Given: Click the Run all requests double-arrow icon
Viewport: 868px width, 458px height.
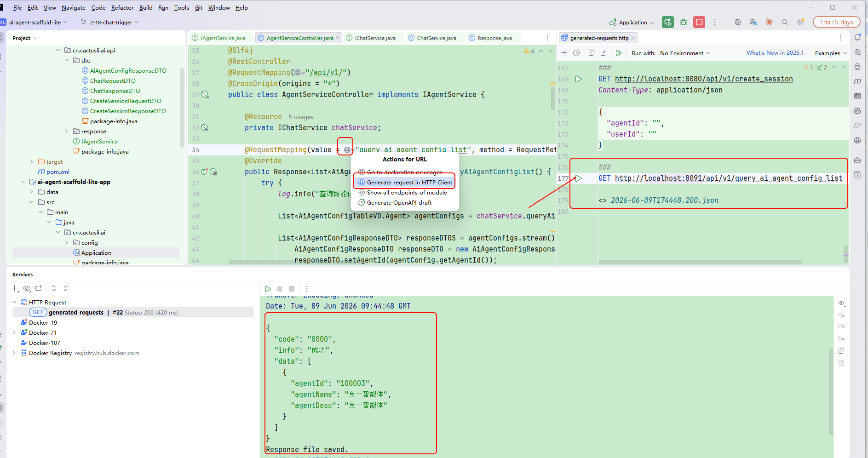Looking at the screenshot, I should click(x=619, y=53).
